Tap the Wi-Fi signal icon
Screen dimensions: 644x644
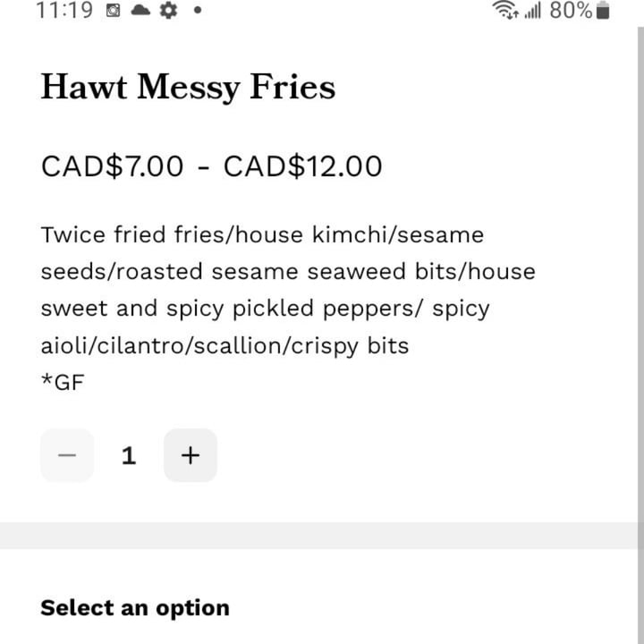[506, 11]
